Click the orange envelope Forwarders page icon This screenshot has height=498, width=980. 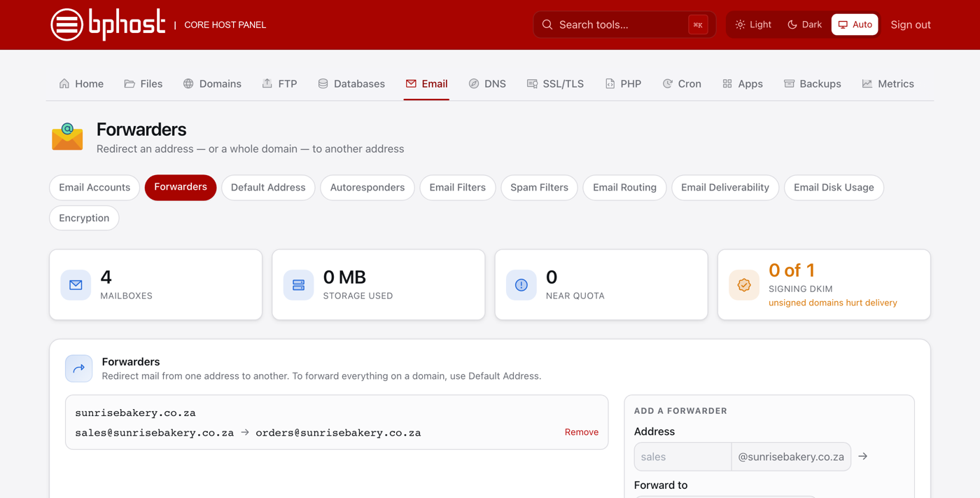coord(67,137)
